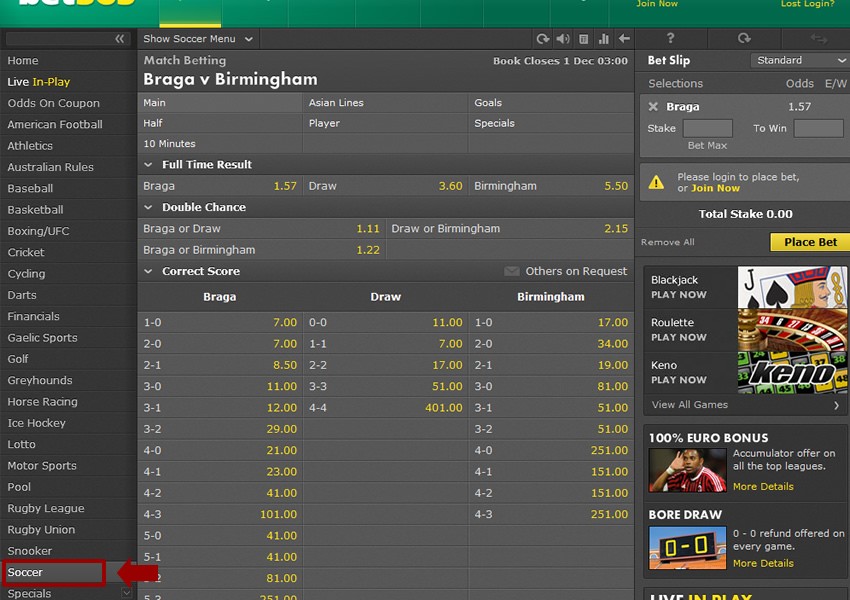The height and width of the screenshot is (600, 850).
Task: Go back using the left arrow icon
Action: 624,38
